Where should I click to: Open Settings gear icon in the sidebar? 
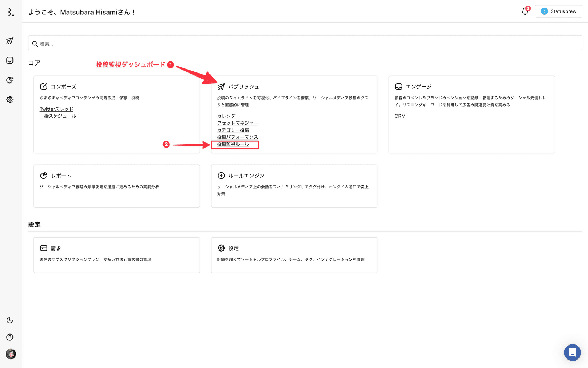(x=10, y=99)
